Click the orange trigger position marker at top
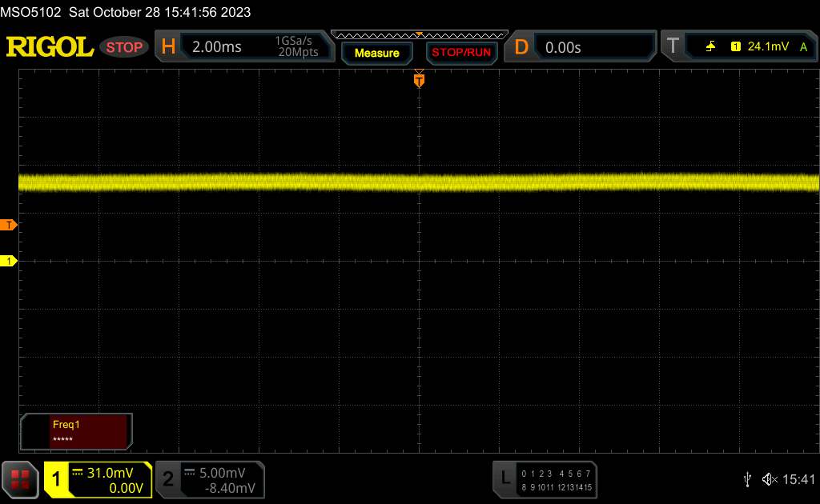This screenshot has width=820, height=504. [x=419, y=79]
